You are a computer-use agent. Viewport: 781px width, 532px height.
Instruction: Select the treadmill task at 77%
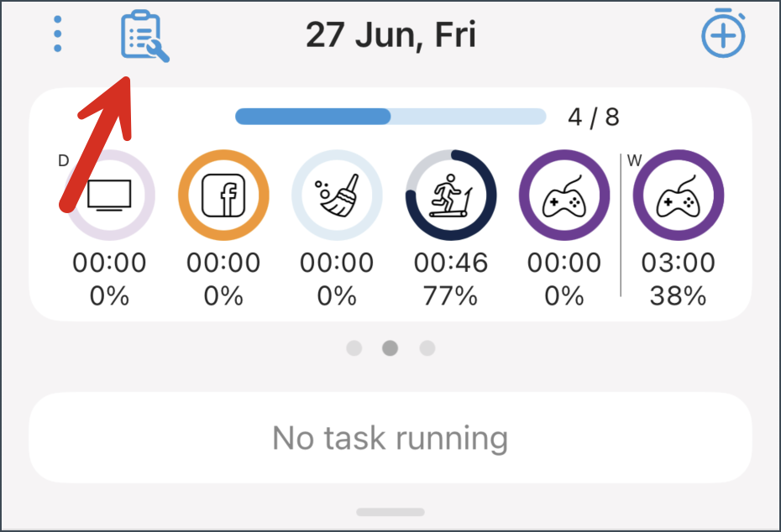[451, 195]
